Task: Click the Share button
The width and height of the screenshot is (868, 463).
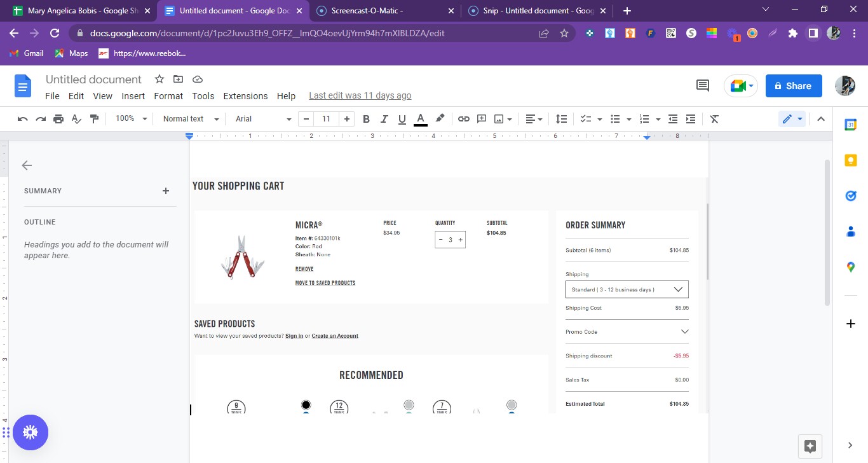Action: coord(793,85)
